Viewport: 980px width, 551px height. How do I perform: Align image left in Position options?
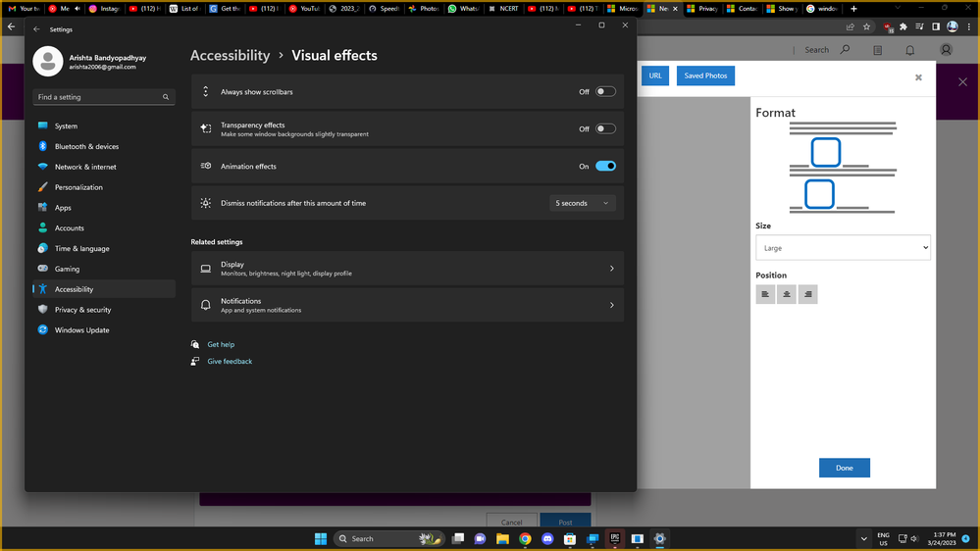pos(765,294)
